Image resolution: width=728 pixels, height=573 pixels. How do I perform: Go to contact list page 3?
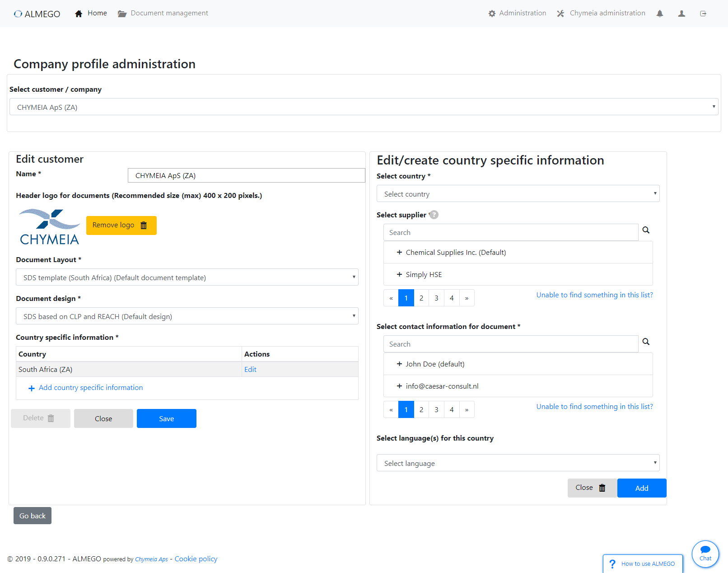(x=437, y=409)
